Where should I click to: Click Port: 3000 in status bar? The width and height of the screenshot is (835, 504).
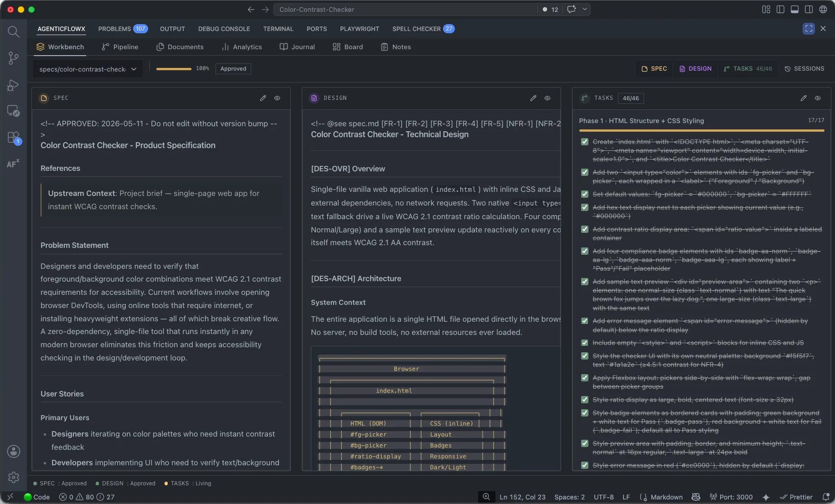(x=731, y=497)
